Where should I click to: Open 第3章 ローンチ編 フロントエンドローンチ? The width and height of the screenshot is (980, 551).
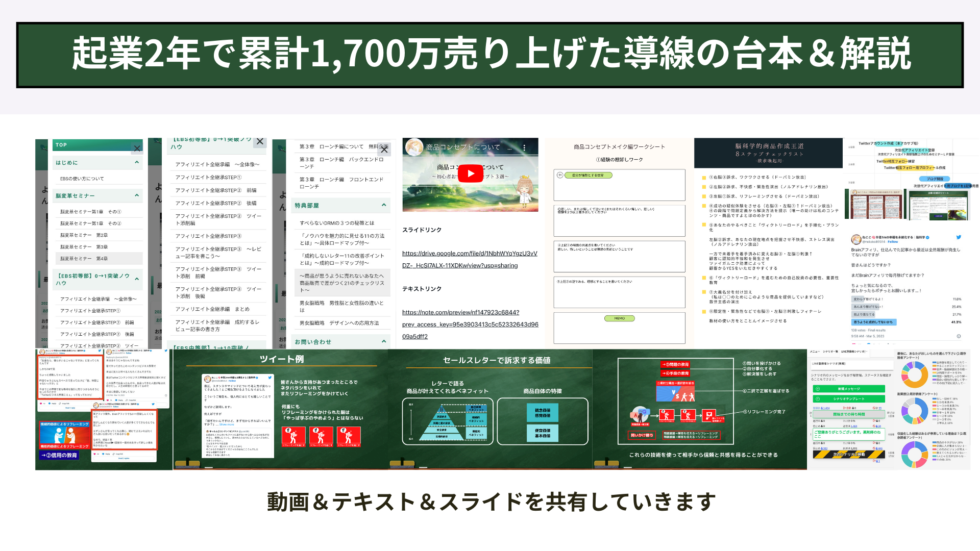coord(341,183)
